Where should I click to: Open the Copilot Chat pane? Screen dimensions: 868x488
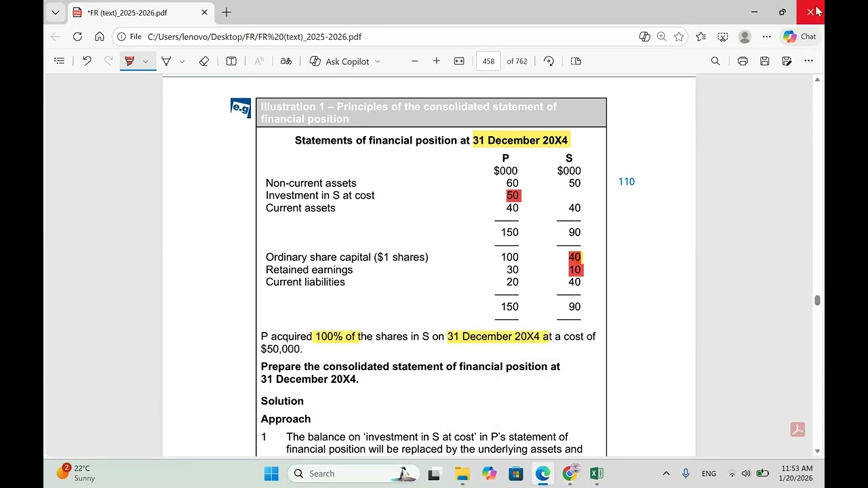click(800, 37)
